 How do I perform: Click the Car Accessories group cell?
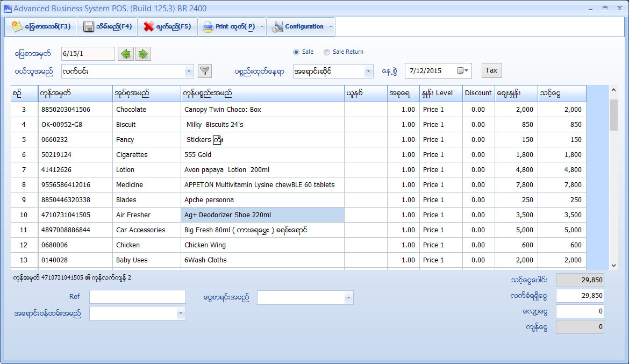[x=147, y=230]
